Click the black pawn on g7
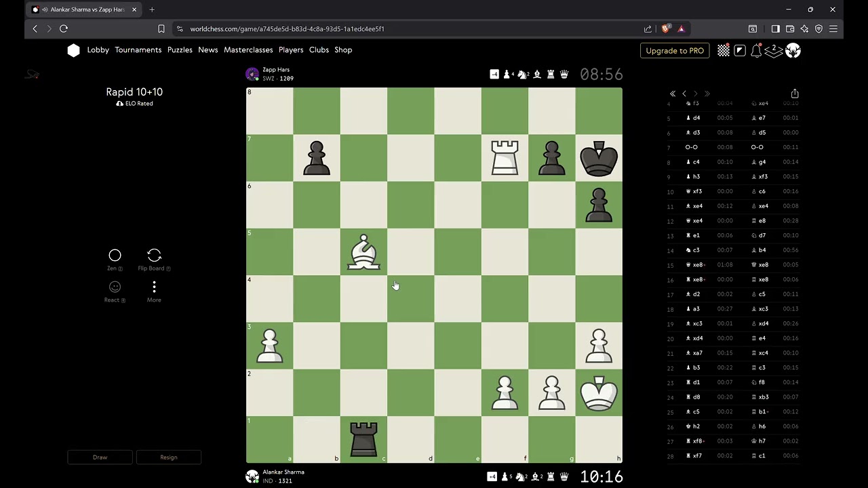The height and width of the screenshot is (488, 868). click(x=551, y=158)
